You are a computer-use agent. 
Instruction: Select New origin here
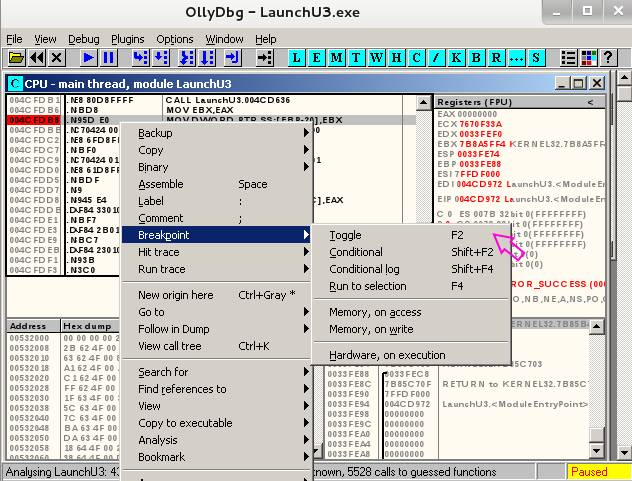[x=217, y=295]
